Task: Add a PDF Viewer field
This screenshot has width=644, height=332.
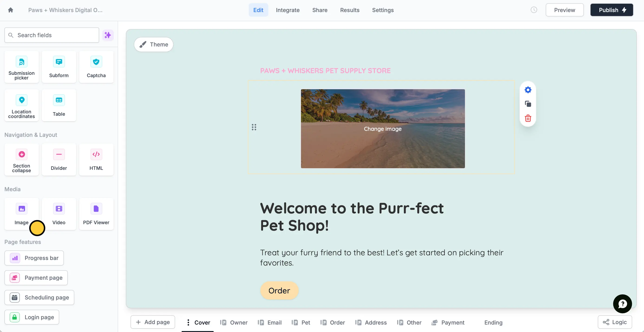Action: coord(96,214)
